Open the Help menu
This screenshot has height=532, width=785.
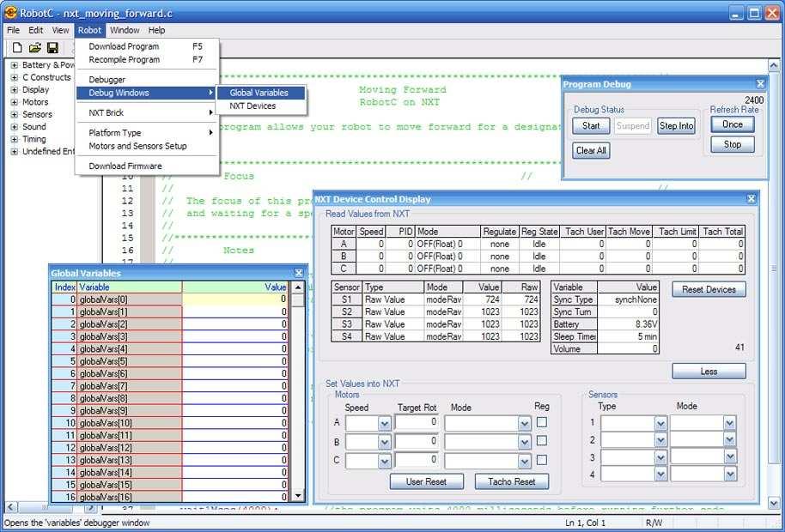(156, 30)
